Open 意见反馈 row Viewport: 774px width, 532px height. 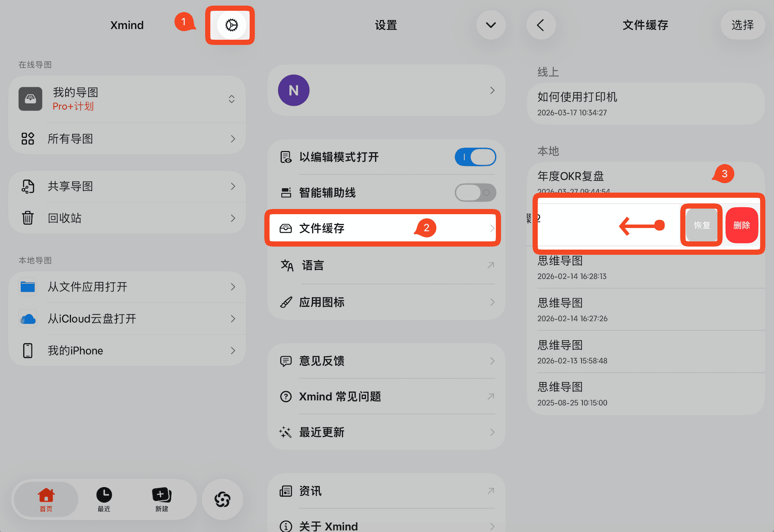pos(386,361)
